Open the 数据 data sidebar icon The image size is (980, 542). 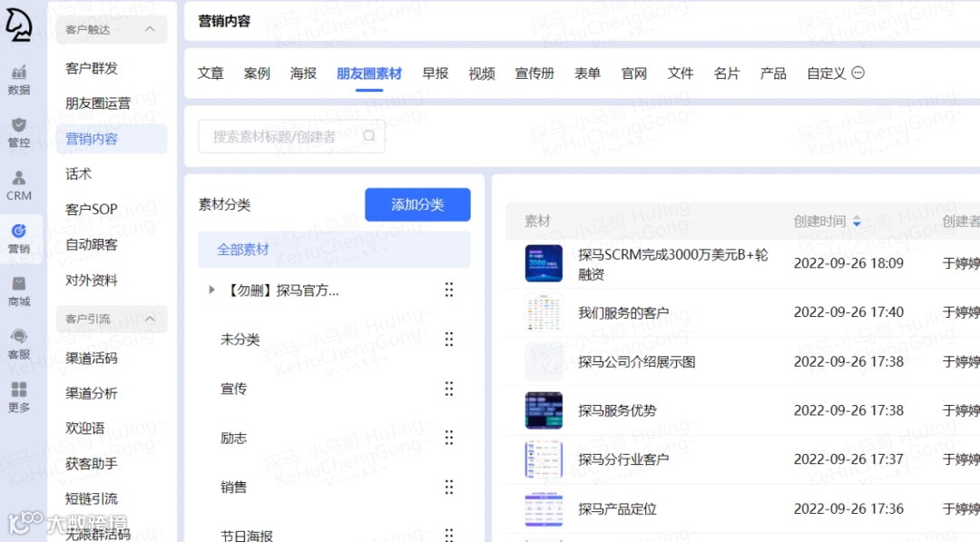coord(19,79)
